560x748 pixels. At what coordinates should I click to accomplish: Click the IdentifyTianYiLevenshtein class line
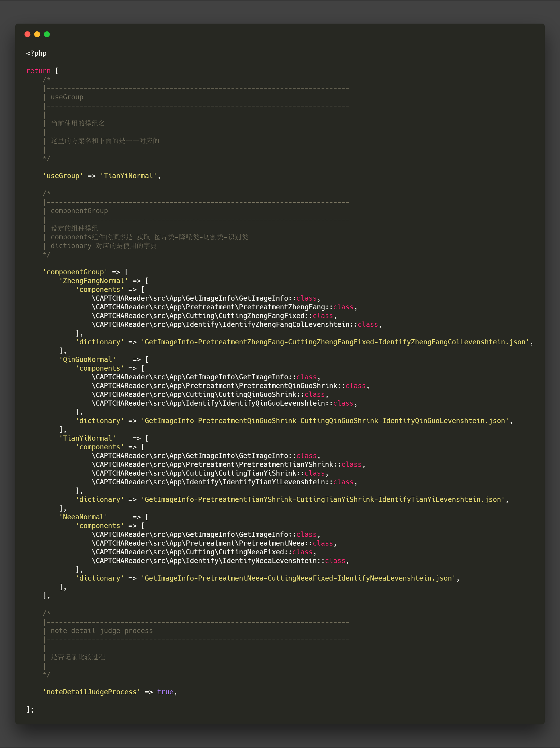point(224,482)
